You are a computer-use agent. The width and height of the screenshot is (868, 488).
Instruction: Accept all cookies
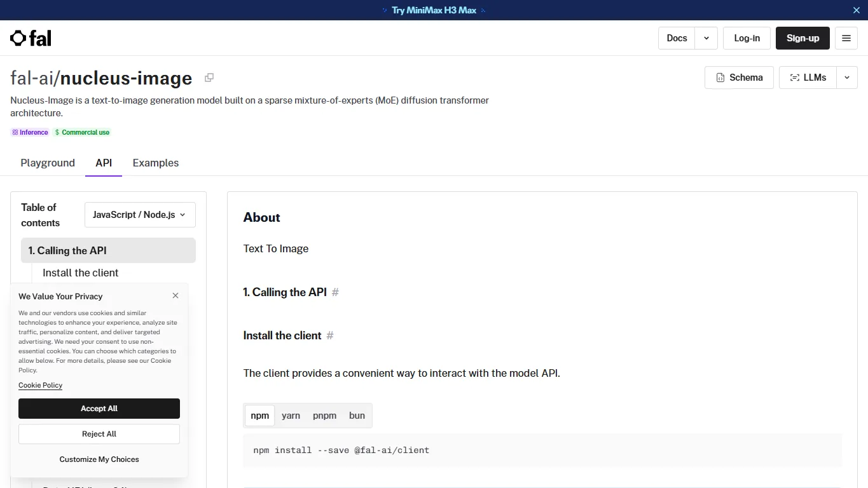(99, 409)
